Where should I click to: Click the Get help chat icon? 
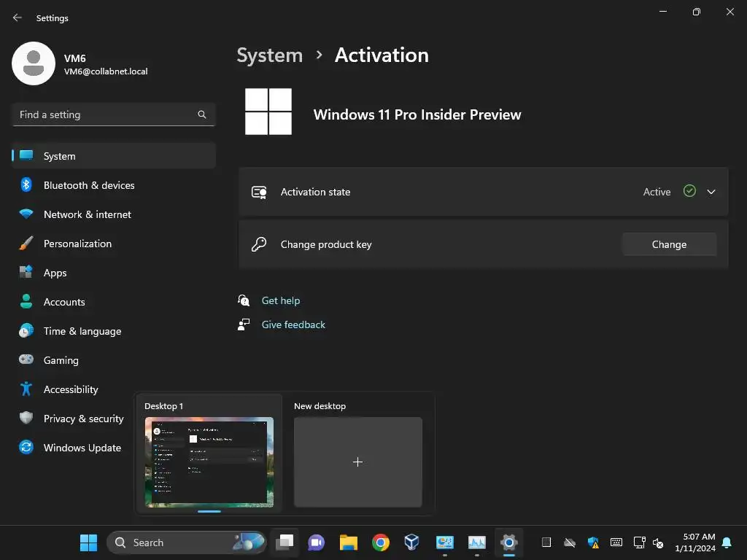pos(244,300)
